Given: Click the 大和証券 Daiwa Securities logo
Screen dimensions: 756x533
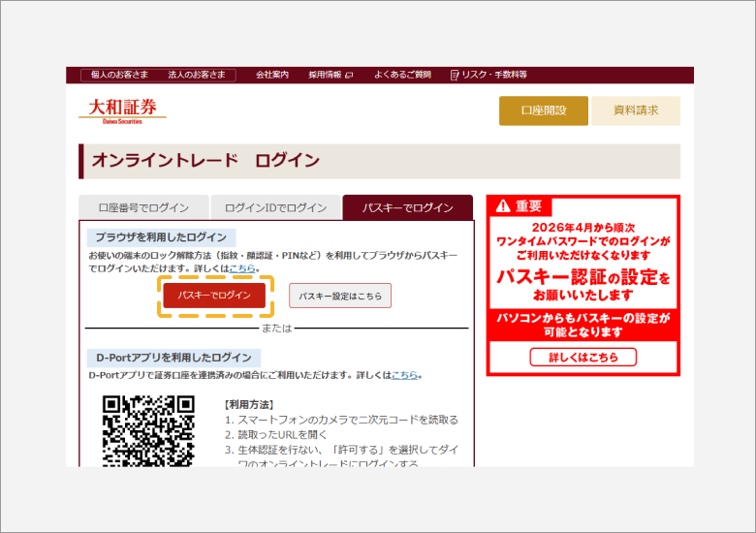Looking at the screenshot, I should pyautogui.click(x=122, y=111).
